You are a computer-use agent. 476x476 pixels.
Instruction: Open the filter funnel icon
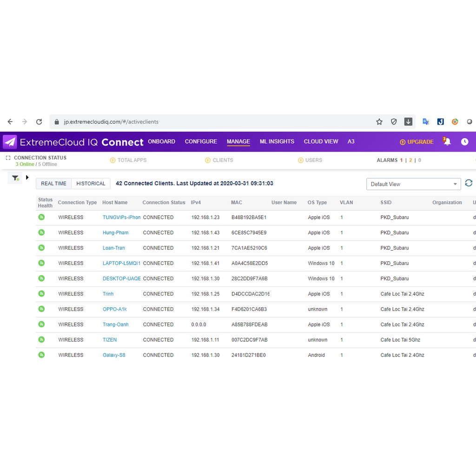pyautogui.click(x=15, y=178)
